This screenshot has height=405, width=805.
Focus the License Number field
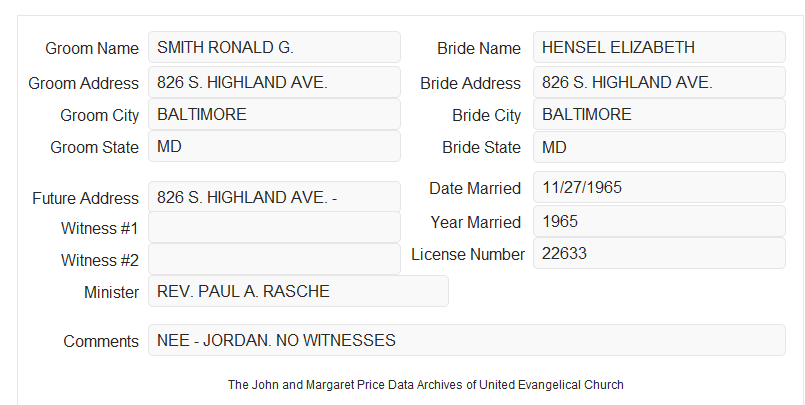659,253
